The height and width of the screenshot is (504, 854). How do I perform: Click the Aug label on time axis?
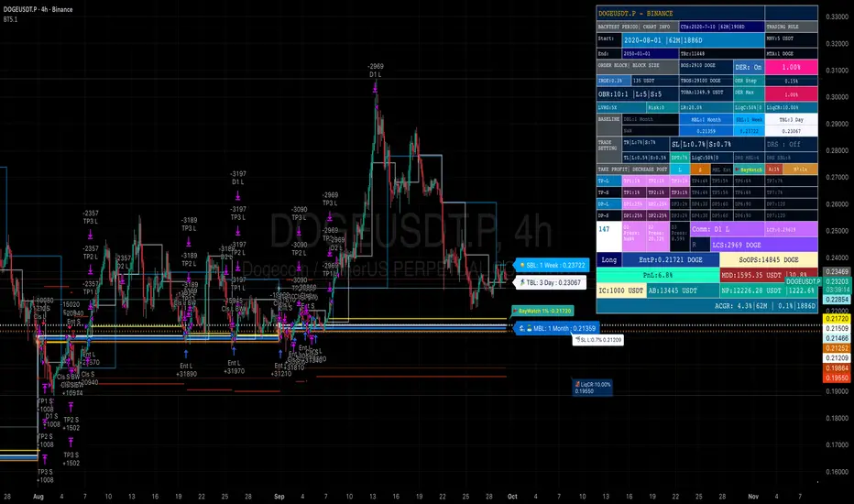tap(38, 497)
